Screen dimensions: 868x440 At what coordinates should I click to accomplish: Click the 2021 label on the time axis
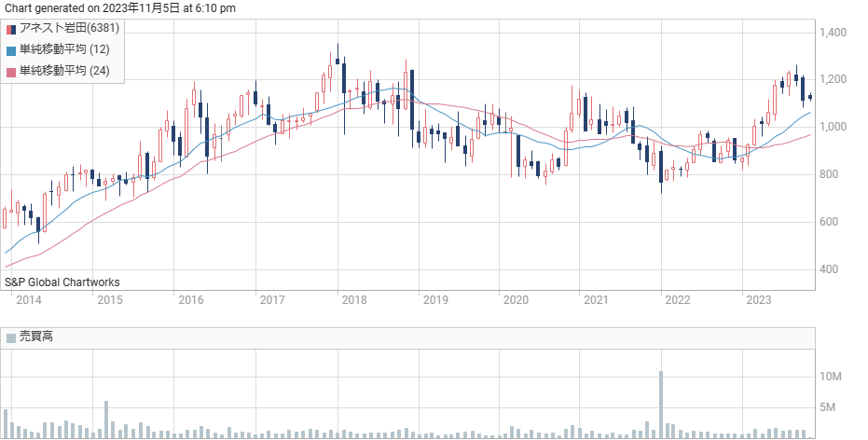pos(596,300)
